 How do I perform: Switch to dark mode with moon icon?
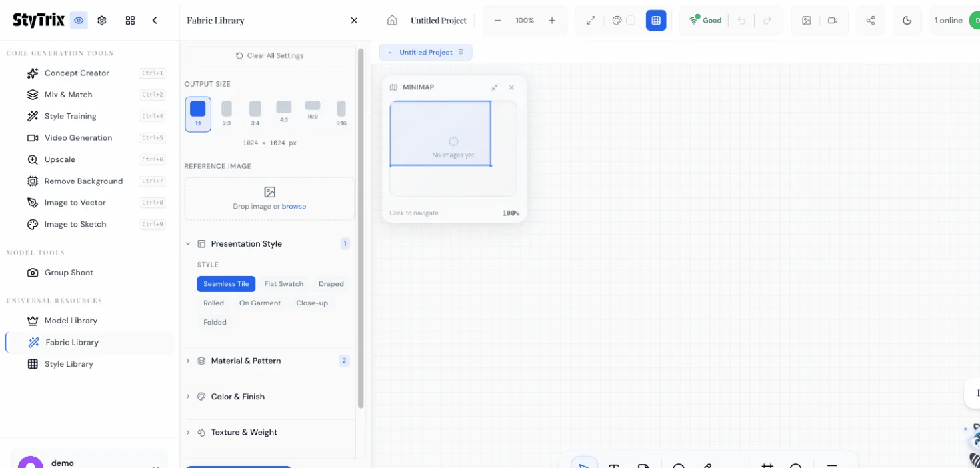(907, 21)
